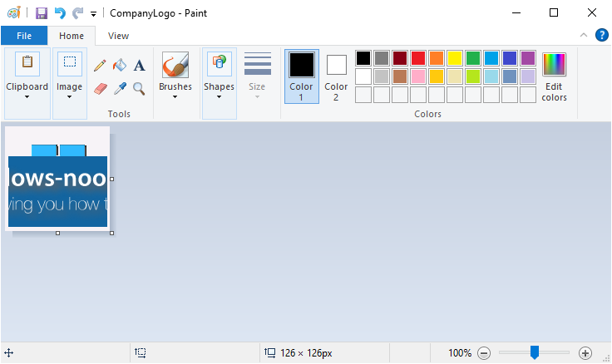Select the Magnifier tool
This screenshot has height=364, width=612.
pyautogui.click(x=139, y=87)
